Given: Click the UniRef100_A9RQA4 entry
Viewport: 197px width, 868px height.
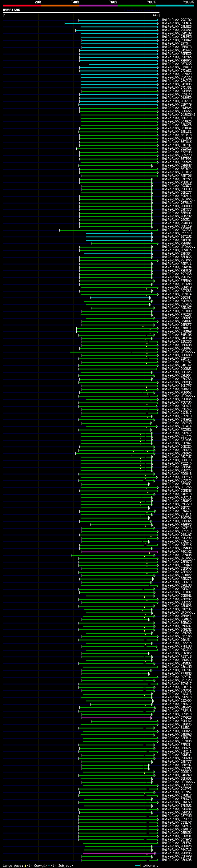Looking at the screenshot, I should [x=177, y=243].
